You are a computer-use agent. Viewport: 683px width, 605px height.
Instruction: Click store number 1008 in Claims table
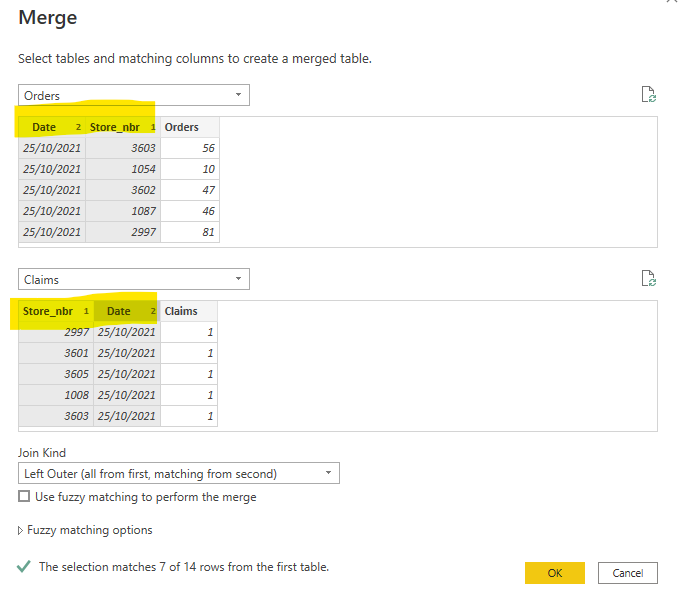[56, 395]
